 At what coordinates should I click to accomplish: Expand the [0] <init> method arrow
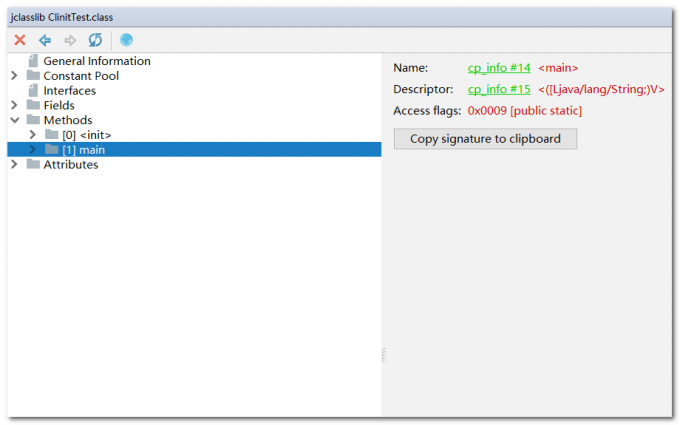(33, 135)
